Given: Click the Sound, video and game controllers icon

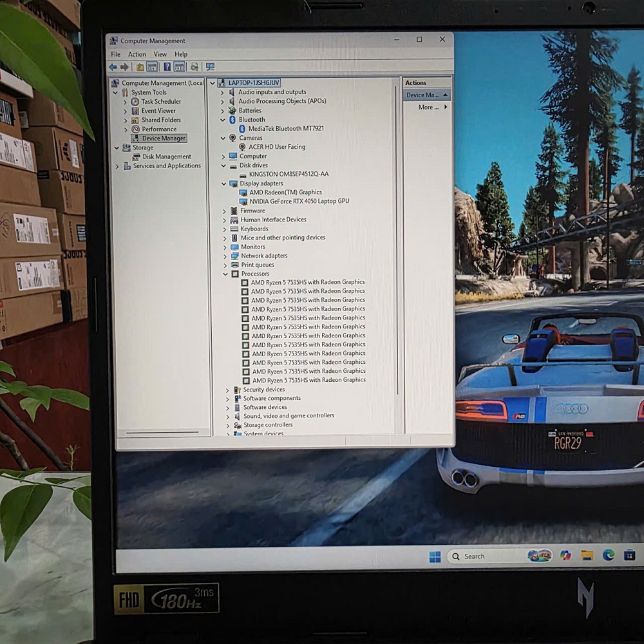Looking at the screenshot, I should [x=237, y=416].
